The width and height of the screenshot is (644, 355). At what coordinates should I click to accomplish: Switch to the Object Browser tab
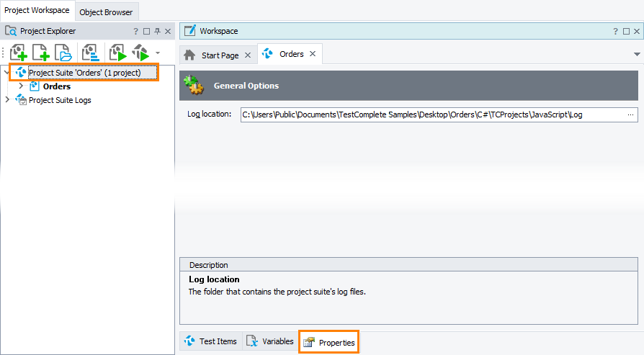point(106,12)
